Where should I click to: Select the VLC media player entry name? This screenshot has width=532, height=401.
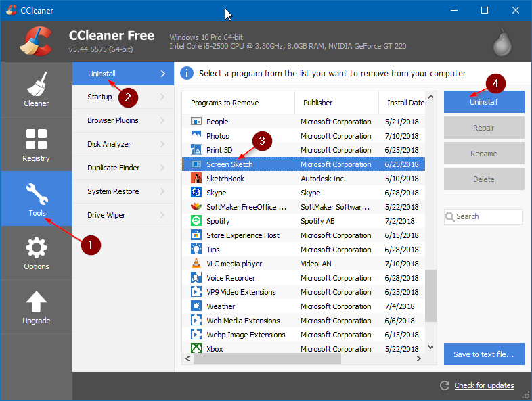click(x=234, y=264)
